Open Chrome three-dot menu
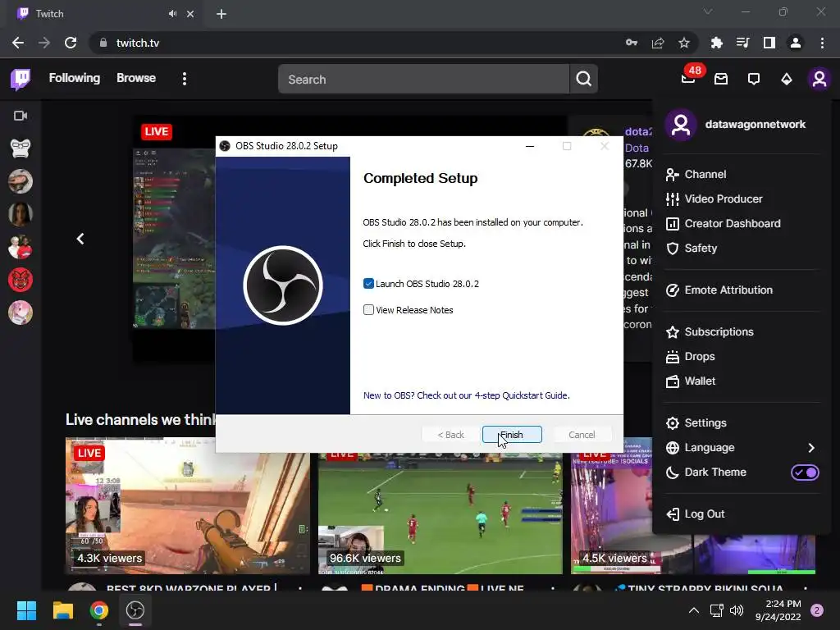This screenshot has height=630, width=840. (x=822, y=43)
